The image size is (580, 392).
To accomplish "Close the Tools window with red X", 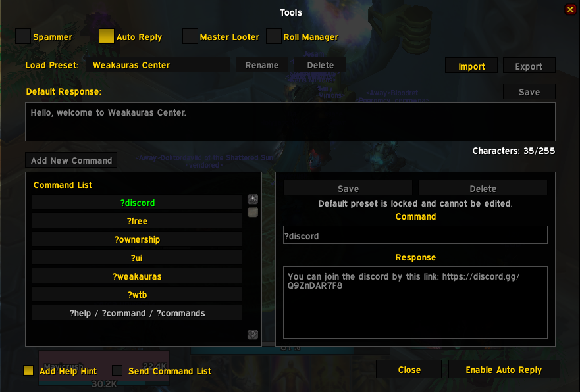I will 570,9.
